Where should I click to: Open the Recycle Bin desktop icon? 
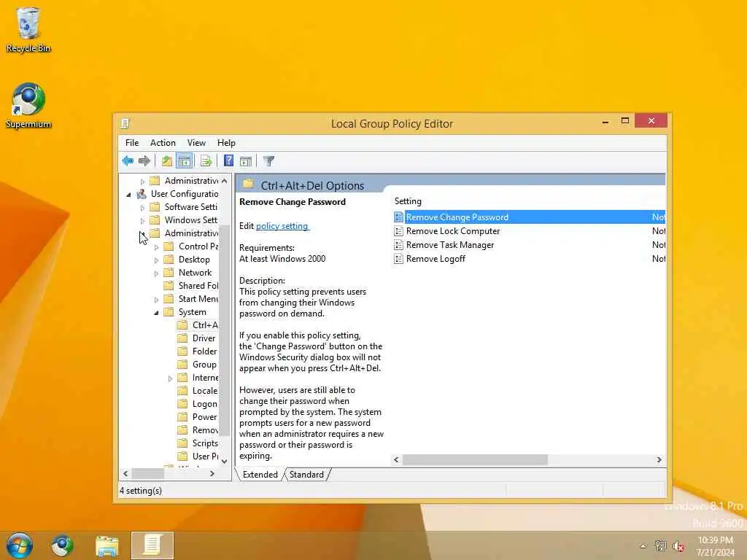tap(28, 29)
